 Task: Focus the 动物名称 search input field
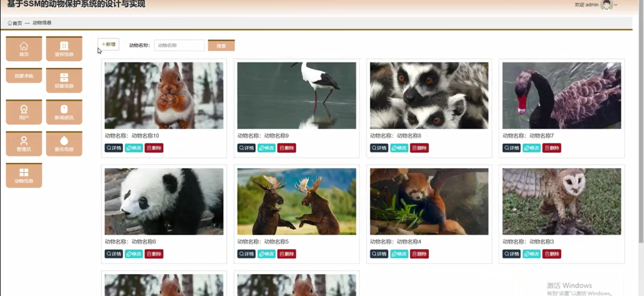point(179,45)
